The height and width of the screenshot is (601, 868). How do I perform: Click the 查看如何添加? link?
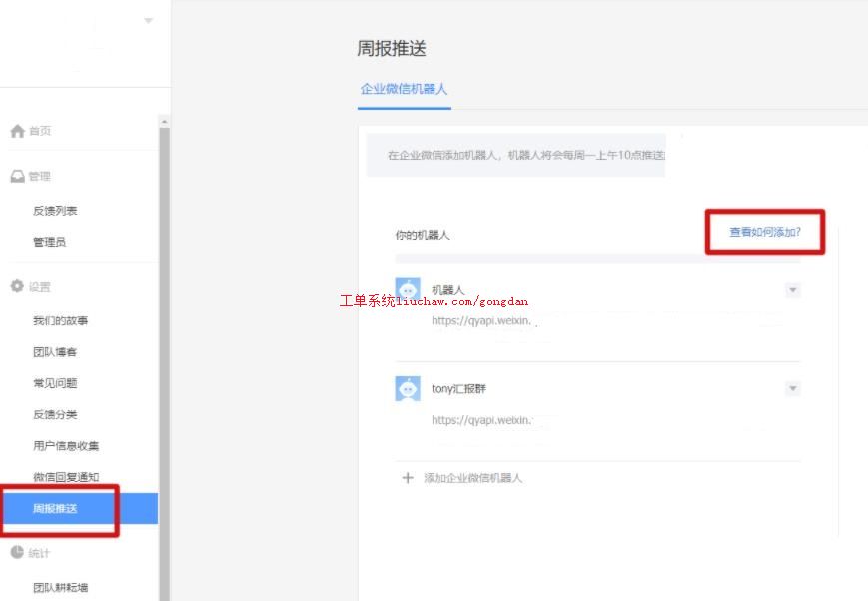point(764,232)
